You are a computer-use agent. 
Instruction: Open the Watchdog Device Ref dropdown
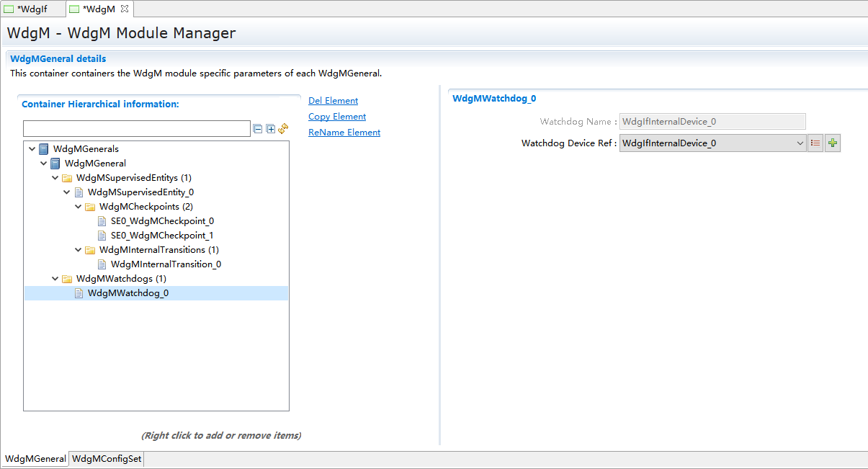(x=800, y=143)
